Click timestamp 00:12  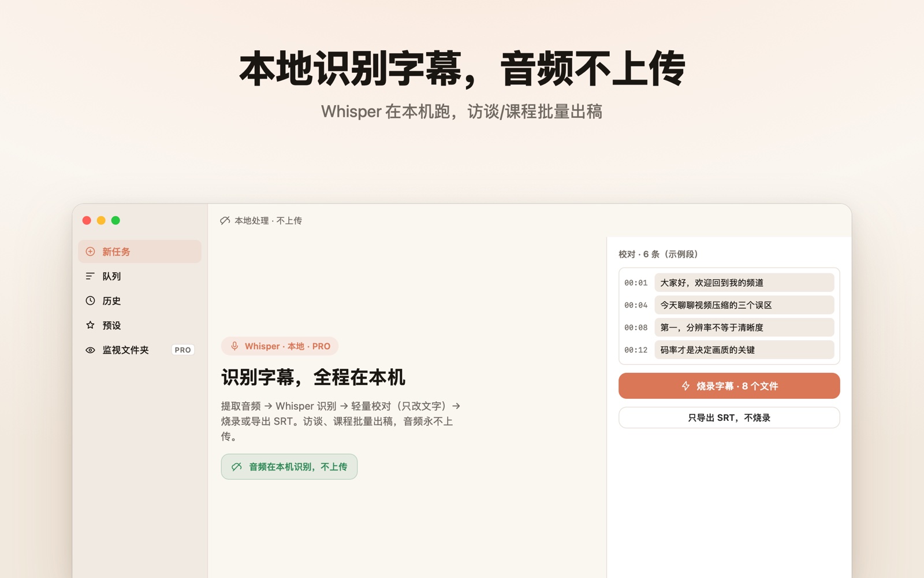(636, 350)
